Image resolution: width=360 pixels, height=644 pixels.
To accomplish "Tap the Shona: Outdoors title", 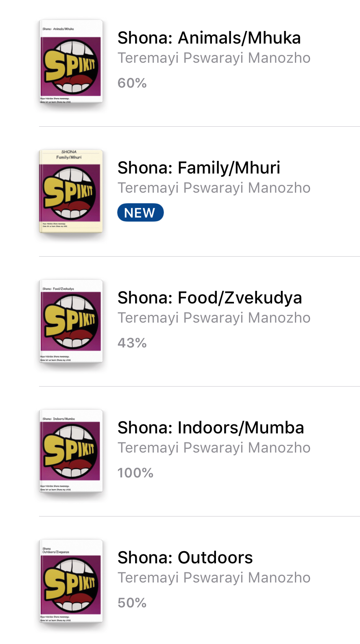I will click(x=185, y=558).
